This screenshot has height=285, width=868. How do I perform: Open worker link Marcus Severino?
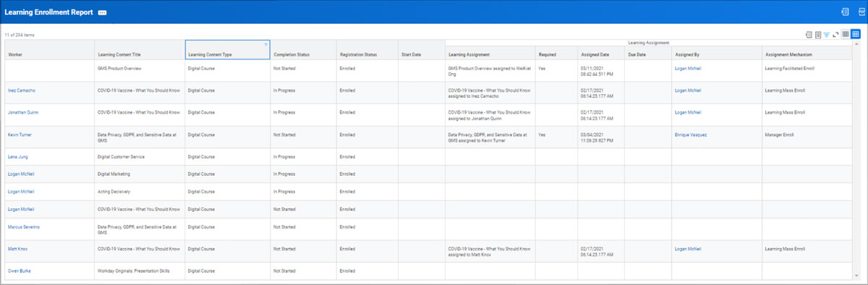pyautogui.click(x=24, y=227)
